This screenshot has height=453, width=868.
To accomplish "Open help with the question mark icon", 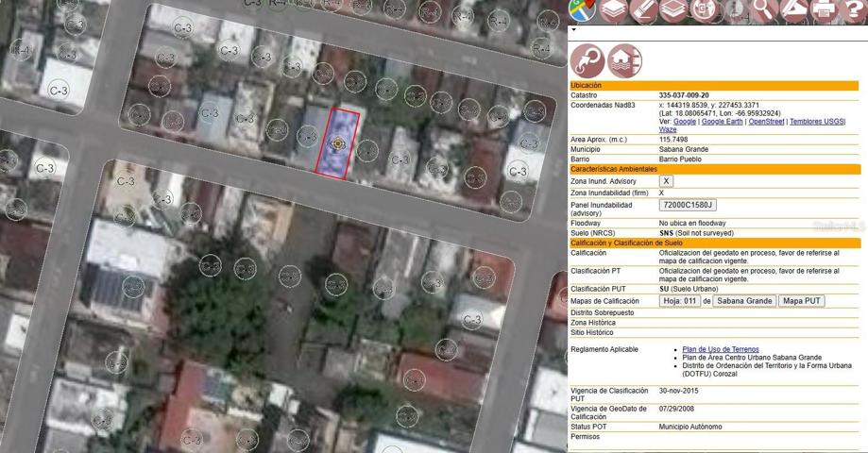I will [854, 9].
